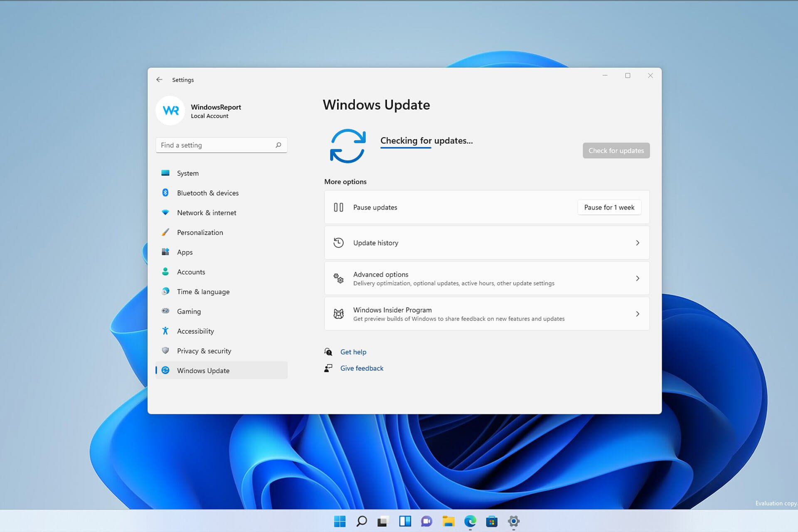The image size is (798, 532).
Task: Click the System monitor icon
Action: (165, 173)
